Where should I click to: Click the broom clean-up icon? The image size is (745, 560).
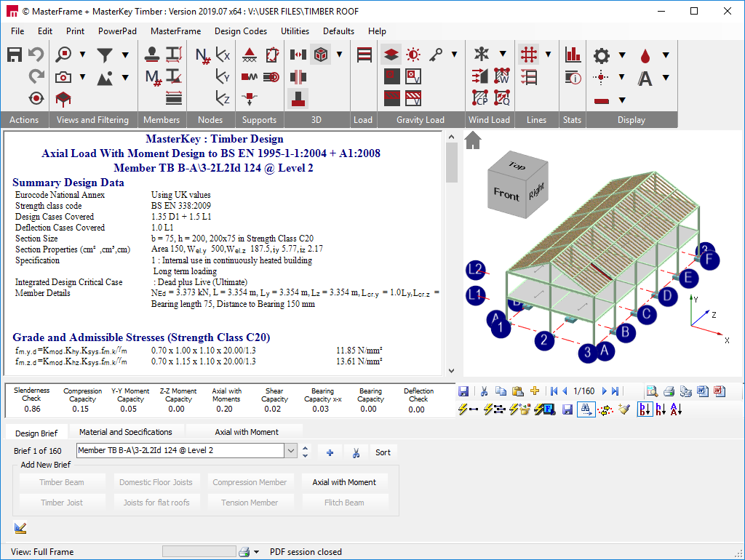[624, 409]
